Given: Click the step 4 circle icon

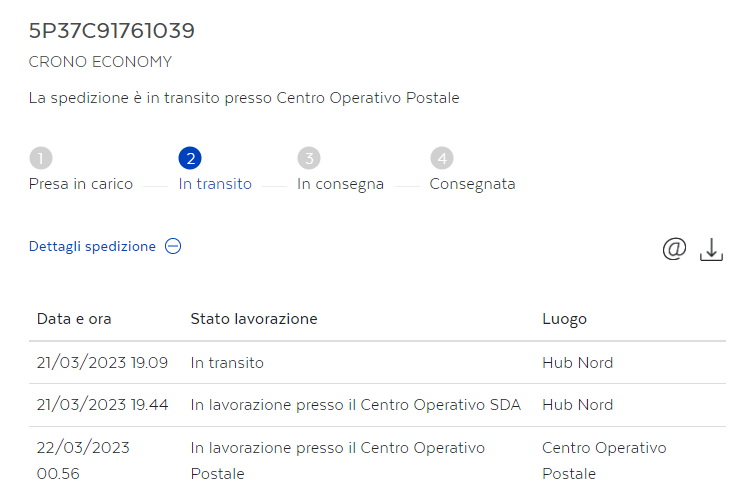Looking at the screenshot, I should point(442,158).
